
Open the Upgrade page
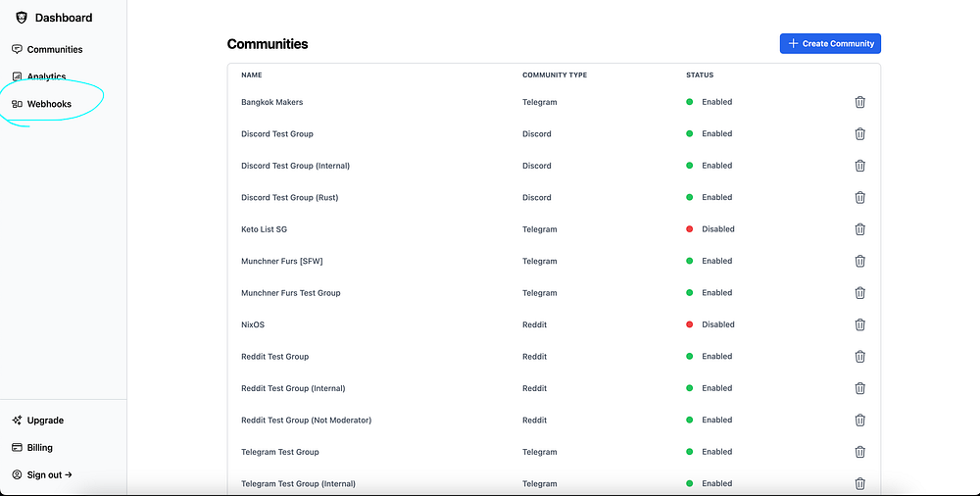tap(44, 421)
